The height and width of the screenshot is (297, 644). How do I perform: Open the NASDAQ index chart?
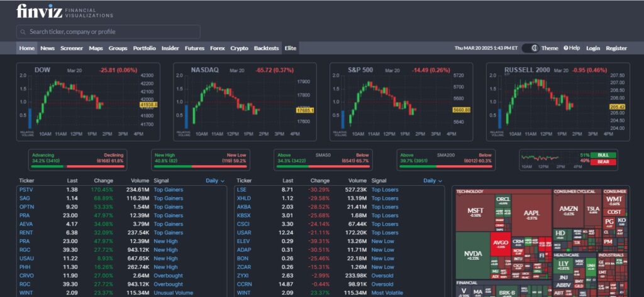[245, 102]
